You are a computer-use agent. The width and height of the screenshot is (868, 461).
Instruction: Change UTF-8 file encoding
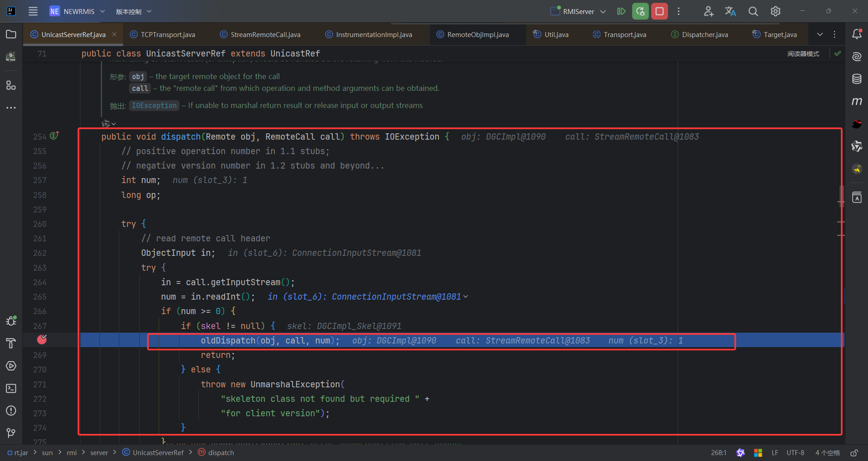(795, 452)
